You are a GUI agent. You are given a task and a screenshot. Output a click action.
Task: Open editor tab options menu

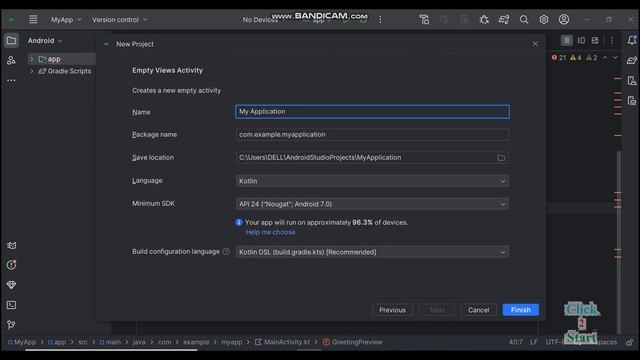point(611,40)
